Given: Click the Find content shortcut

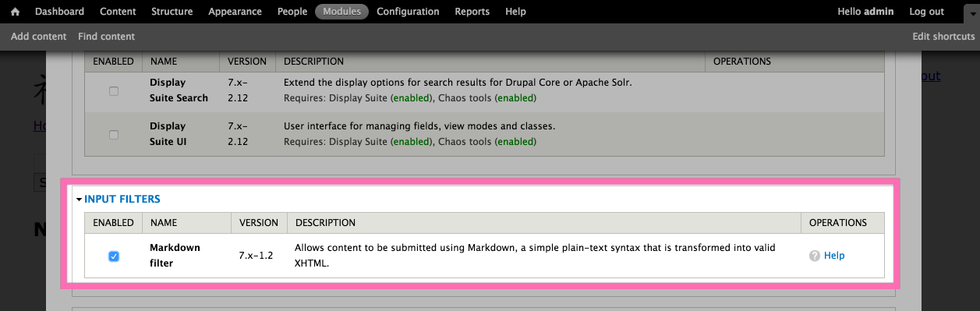Looking at the screenshot, I should [x=107, y=37].
